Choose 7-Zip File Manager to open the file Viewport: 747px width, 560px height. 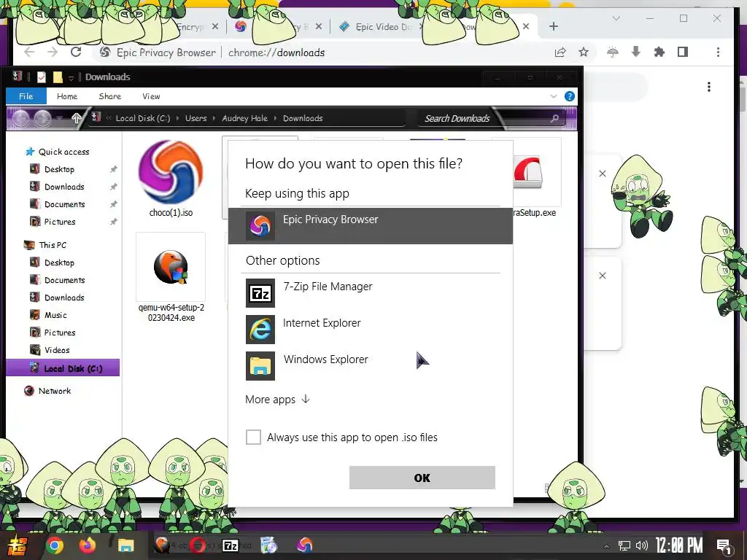pyautogui.click(x=370, y=293)
